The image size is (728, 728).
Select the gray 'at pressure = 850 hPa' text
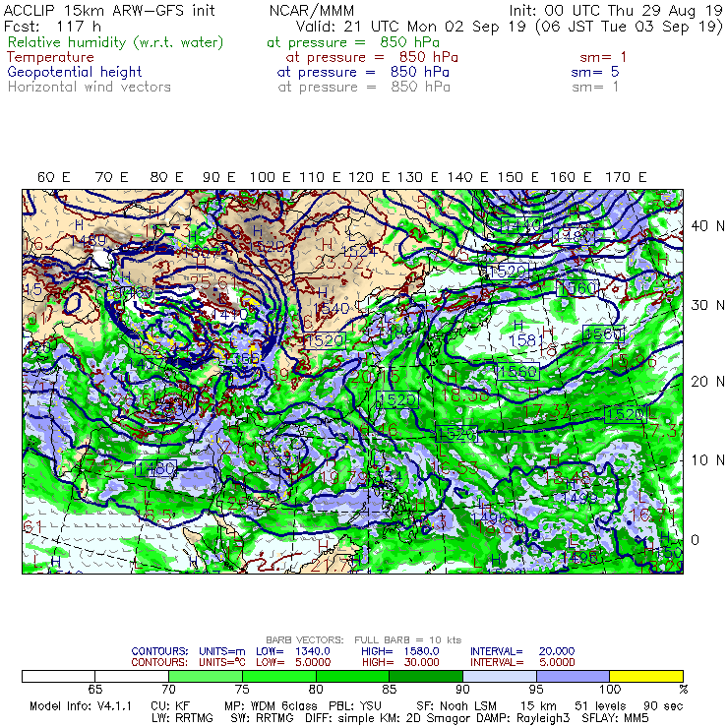[x=364, y=87]
